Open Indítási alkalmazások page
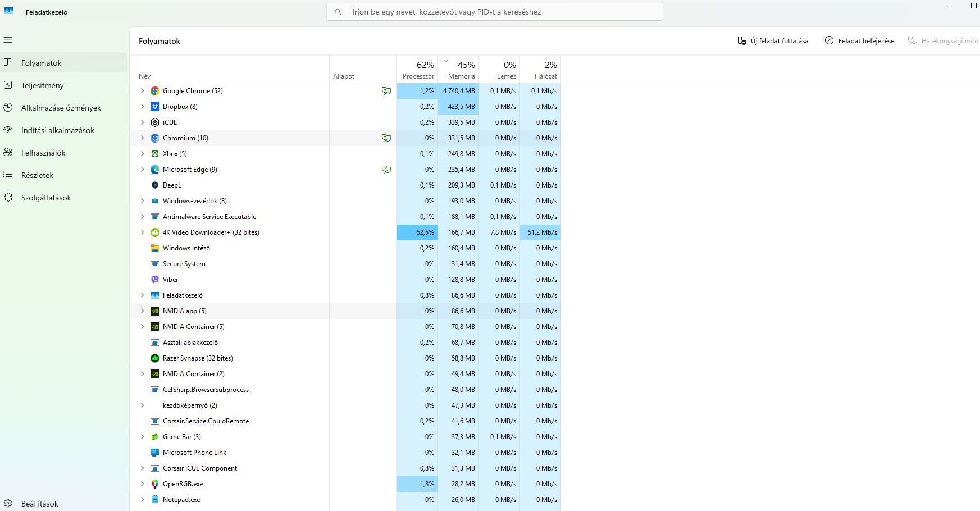This screenshot has height=511, width=980. (x=63, y=130)
